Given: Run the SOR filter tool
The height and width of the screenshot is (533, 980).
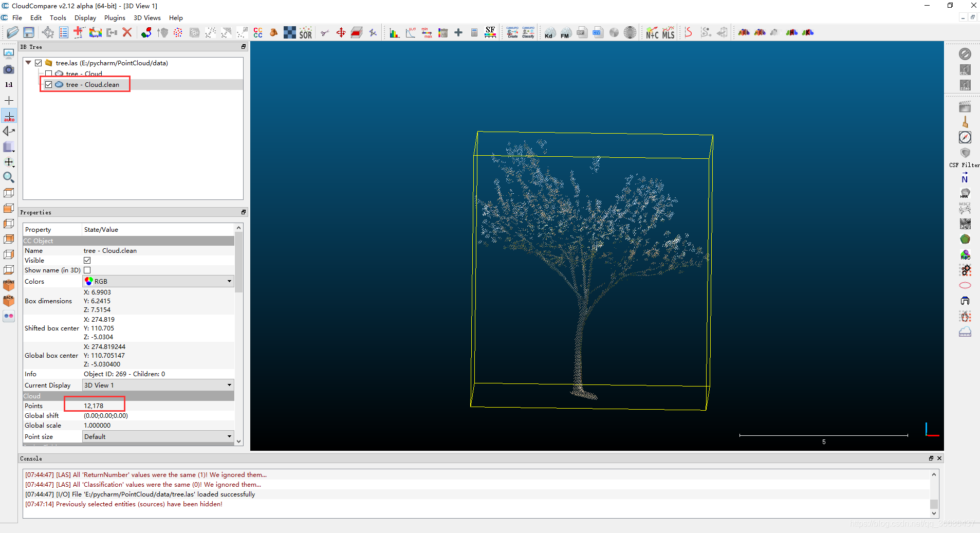Looking at the screenshot, I should 306,33.
